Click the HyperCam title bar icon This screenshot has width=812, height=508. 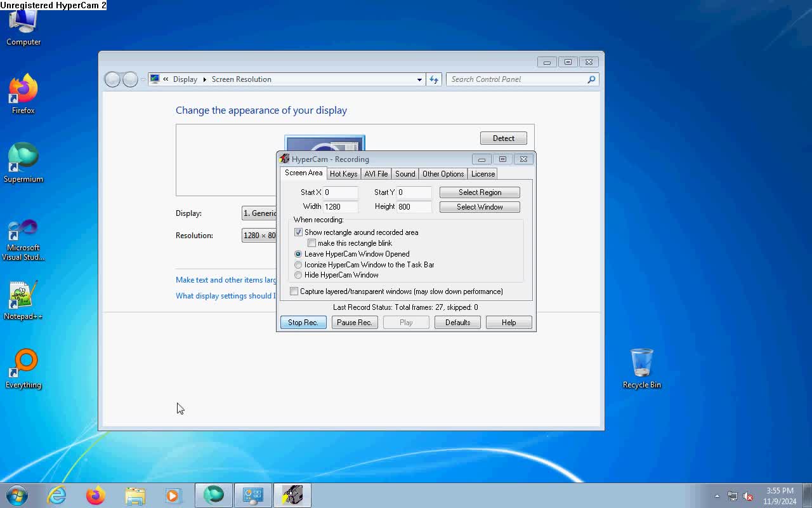coord(285,159)
